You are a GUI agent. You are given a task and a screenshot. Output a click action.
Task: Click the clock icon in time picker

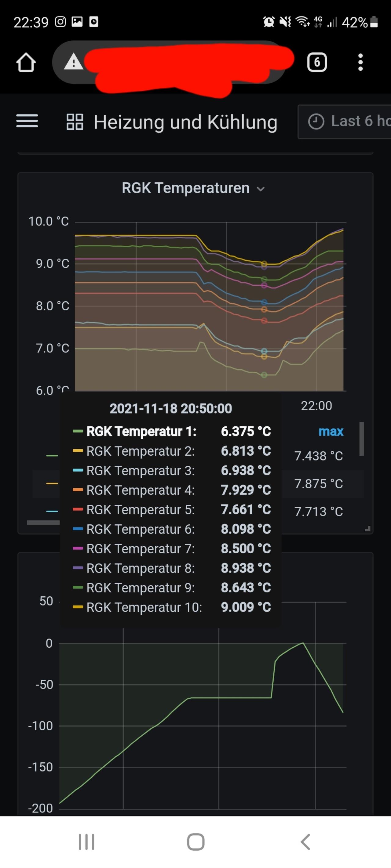(x=316, y=122)
